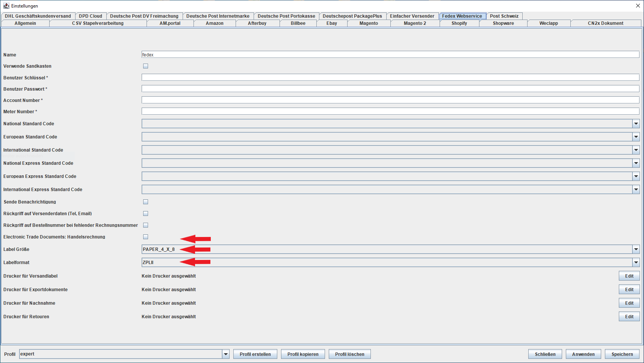Open National Standard Code dropdown
This screenshot has height=363, width=644.
[x=636, y=123]
